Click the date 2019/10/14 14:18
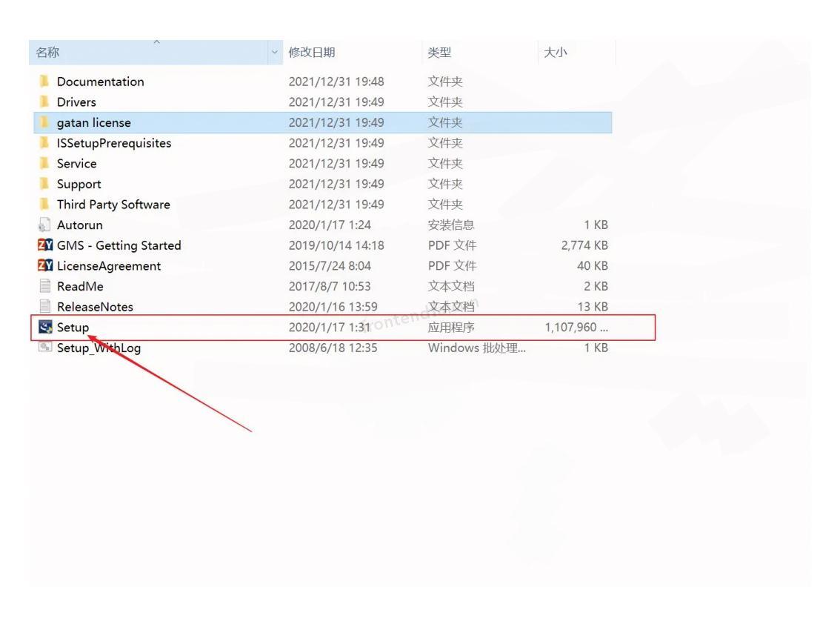Image resolution: width=840 pixels, height=627 pixels. [336, 245]
